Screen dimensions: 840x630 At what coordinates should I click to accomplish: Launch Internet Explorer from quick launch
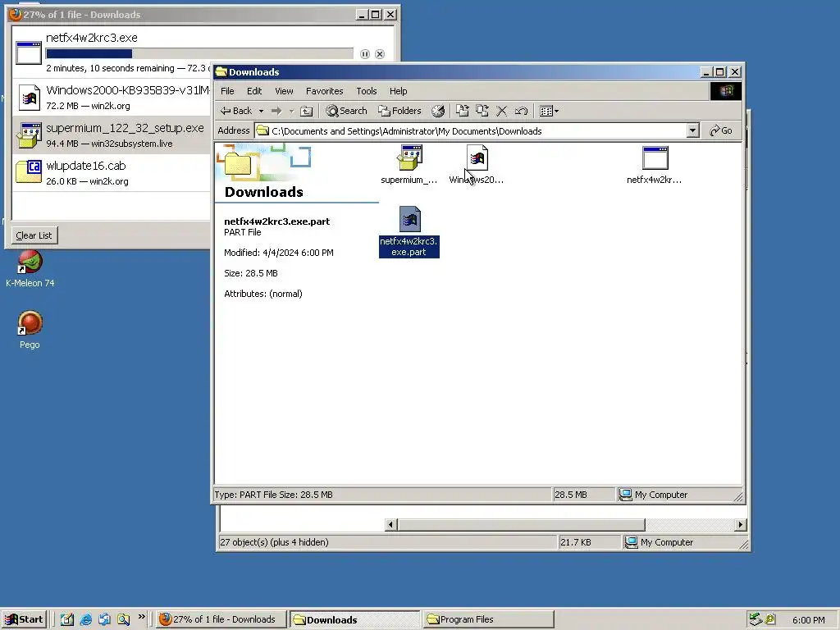tap(85, 619)
